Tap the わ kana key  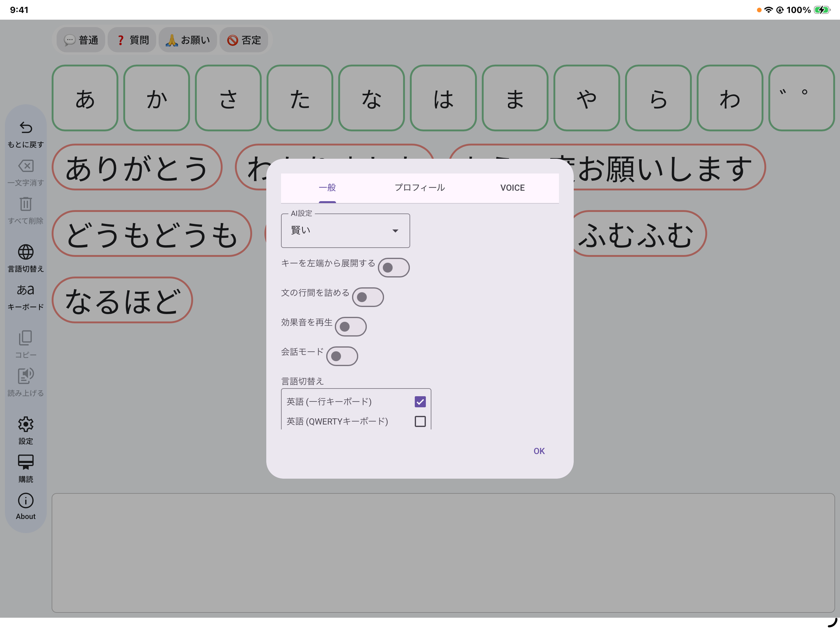coord(730,98)
